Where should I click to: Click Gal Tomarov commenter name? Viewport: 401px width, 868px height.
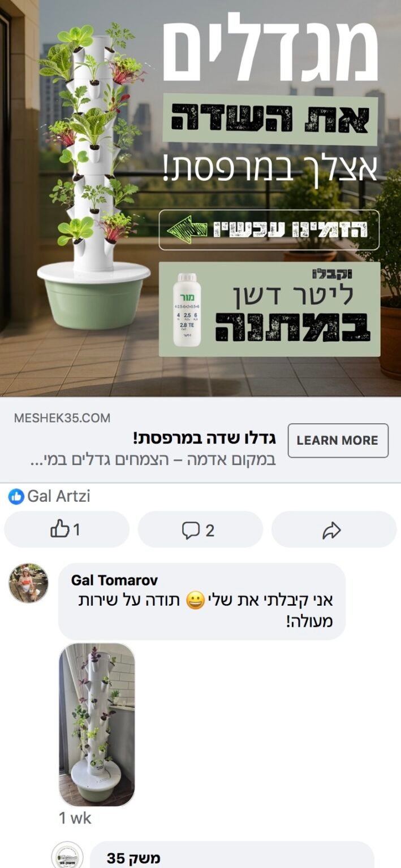point(114,580)
